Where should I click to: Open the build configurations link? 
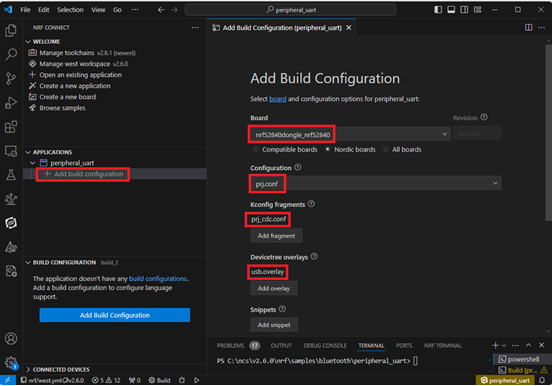pyautogui.click(x=158, y=279)
